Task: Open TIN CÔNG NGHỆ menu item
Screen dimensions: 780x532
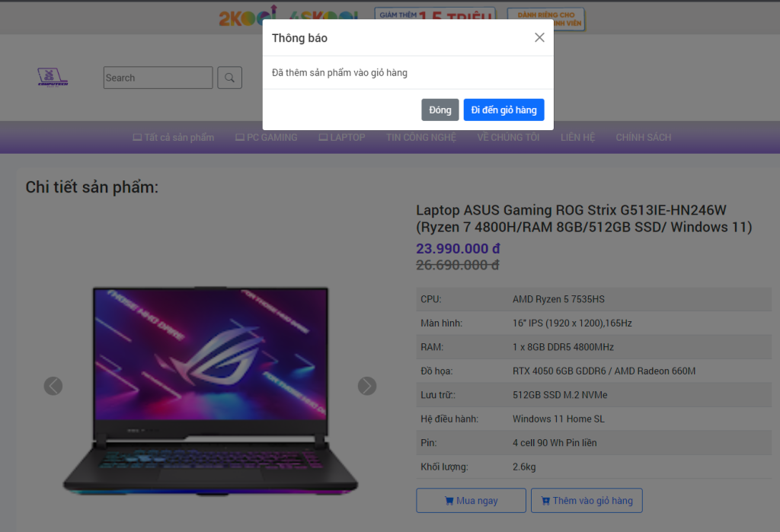Action: [420, 137]
